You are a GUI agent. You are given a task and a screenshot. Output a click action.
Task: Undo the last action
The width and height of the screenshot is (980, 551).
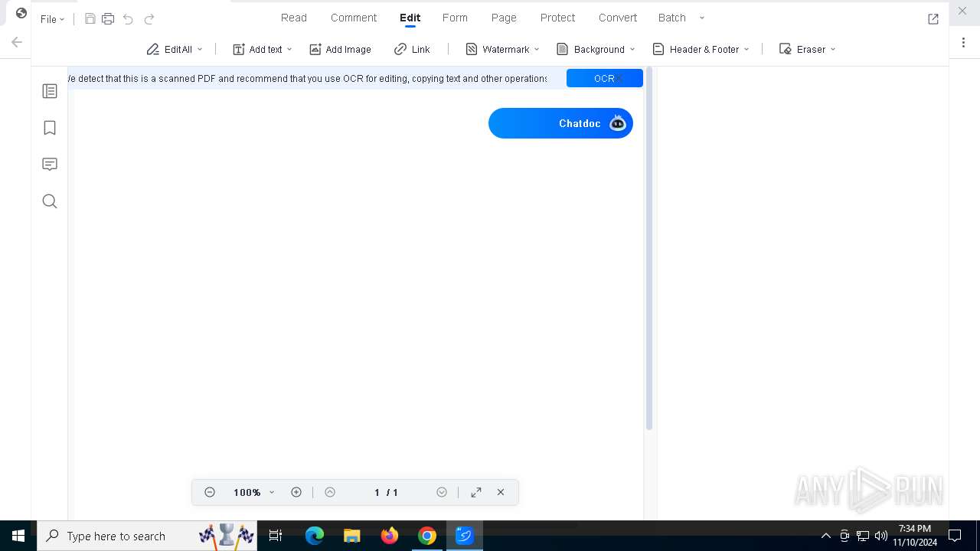(128, 19)
